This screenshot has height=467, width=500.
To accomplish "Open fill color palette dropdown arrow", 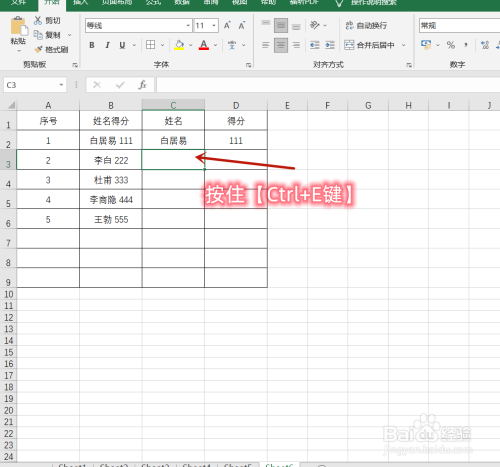I will tap(191, 45).
